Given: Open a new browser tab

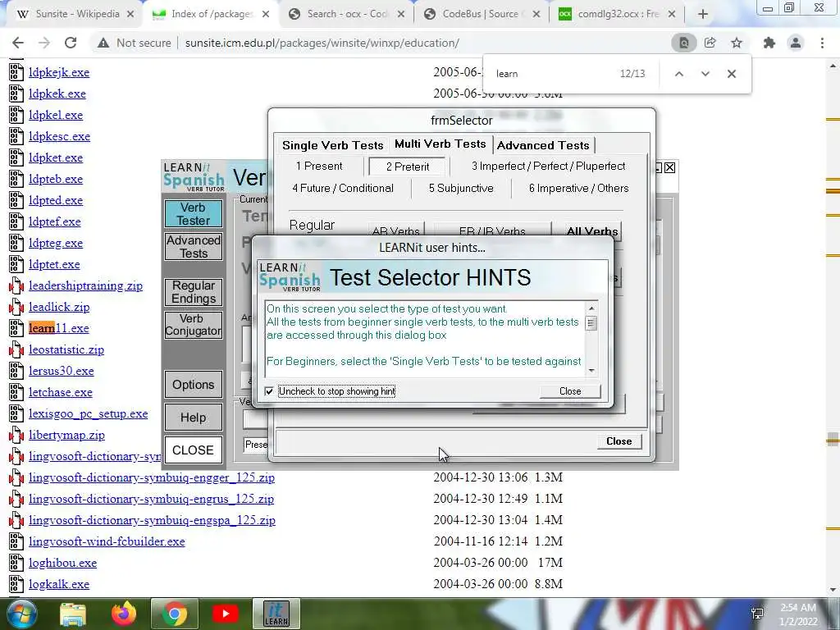Looking at the screenshot, I should pyautogui.click(x=703, y=14).
